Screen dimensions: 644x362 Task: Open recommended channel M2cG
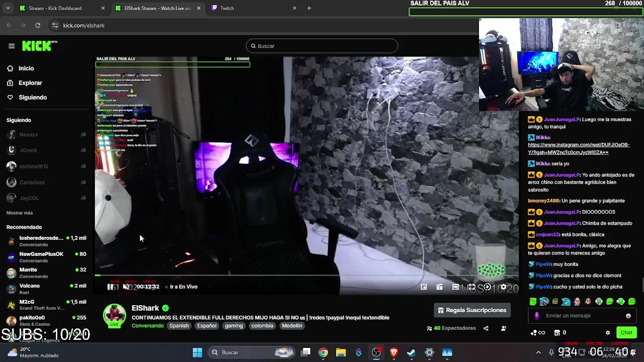(46, 305)
